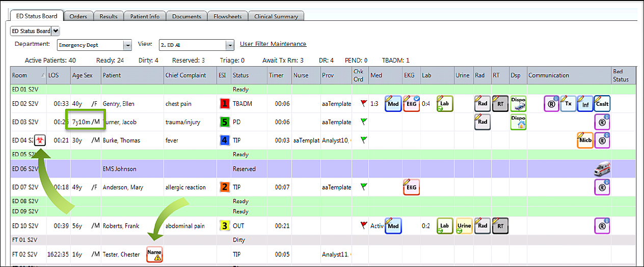
Task: Open the Flowsheets tab
Action: [x=227, y=16]
